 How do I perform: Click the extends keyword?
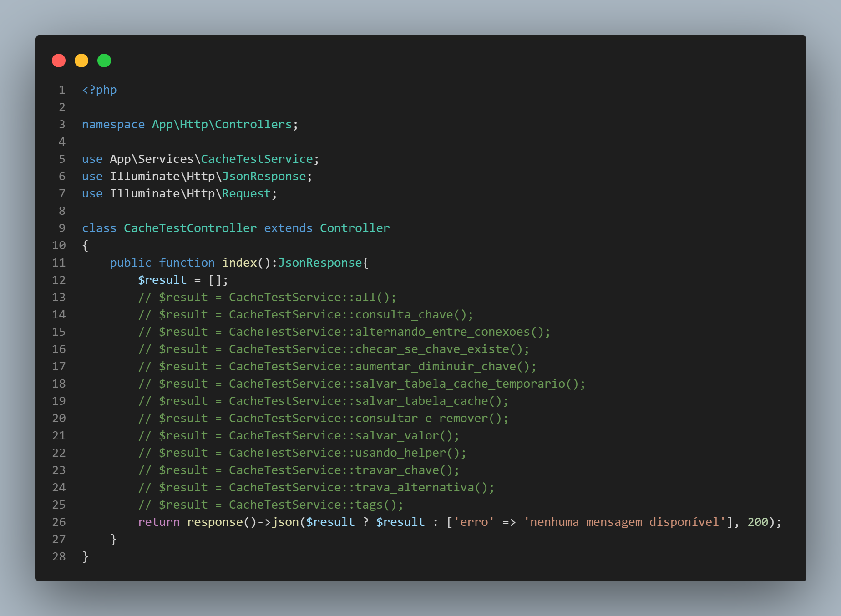pos(288,228)
